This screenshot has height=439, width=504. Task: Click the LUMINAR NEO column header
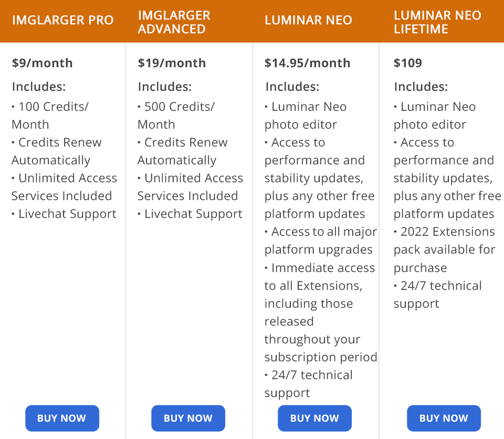[308, 20]
